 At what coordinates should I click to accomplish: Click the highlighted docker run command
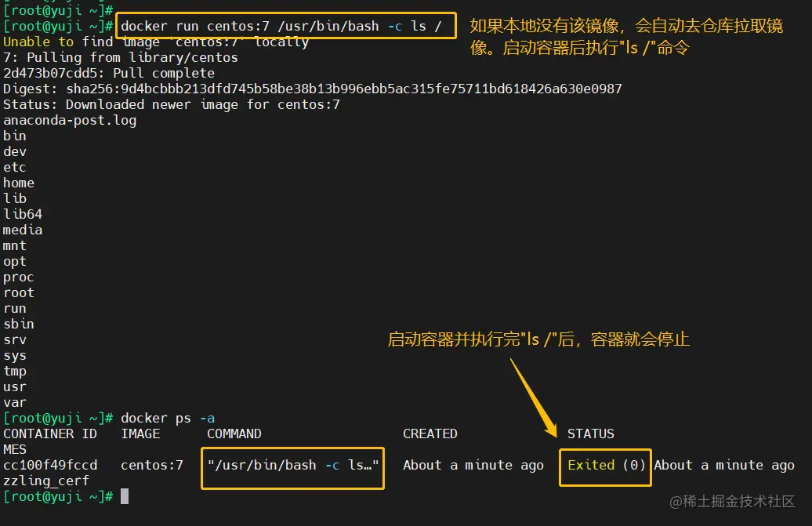coord(285,27)
